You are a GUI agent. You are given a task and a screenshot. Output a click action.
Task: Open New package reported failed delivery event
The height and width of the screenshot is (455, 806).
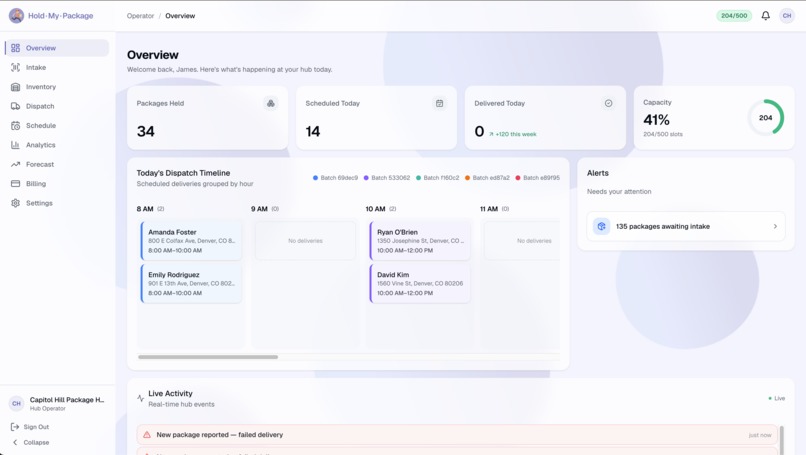click(458, 434)
